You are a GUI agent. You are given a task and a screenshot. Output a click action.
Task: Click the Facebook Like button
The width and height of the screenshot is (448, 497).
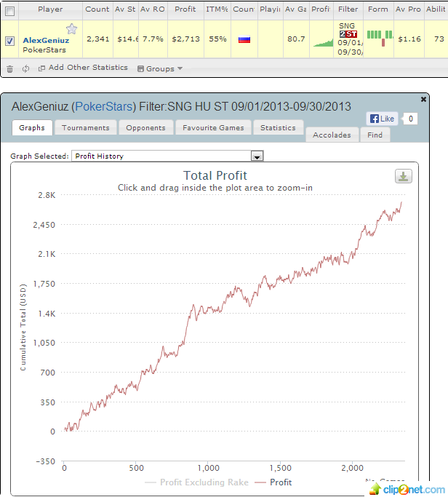382,119
